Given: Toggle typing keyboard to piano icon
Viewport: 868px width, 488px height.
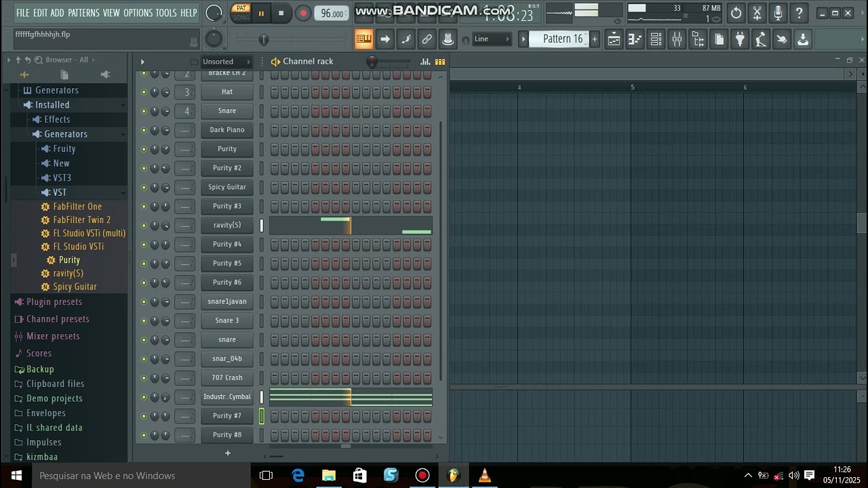Looking at the screenshot, I should coord(363,39).
